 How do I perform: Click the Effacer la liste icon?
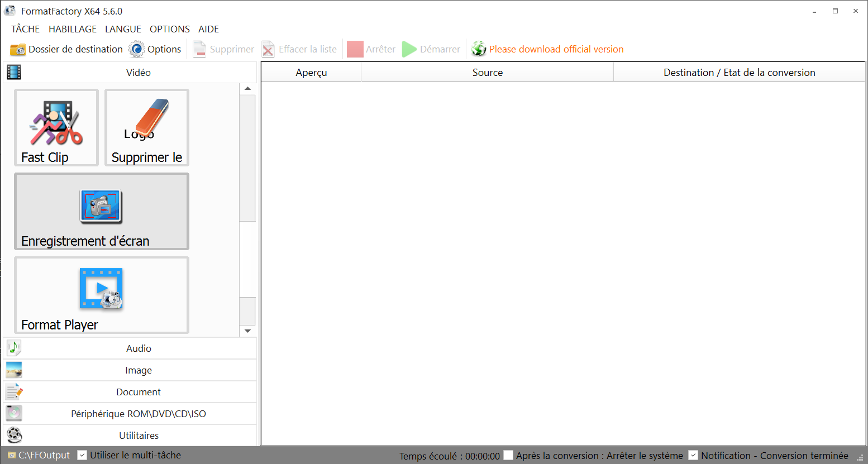268,49
